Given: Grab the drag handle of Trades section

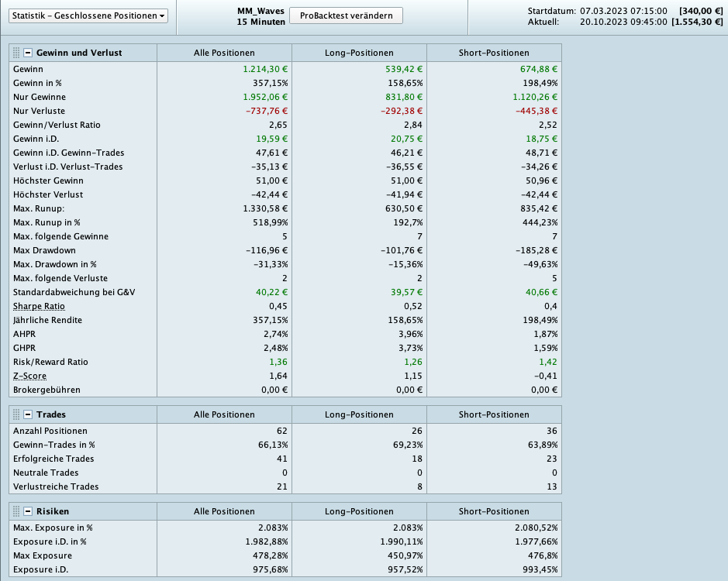Looking at the screenshot, I should tap(16, 414).
